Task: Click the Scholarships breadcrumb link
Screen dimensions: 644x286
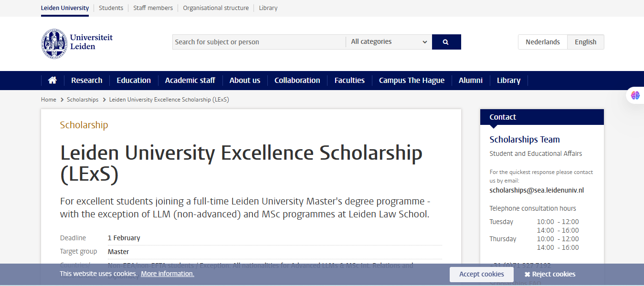Action: tap(83, 100)
